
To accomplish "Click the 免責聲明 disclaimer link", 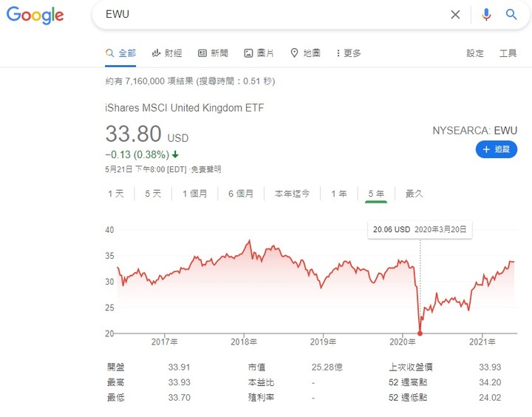I will coord(206,169).
